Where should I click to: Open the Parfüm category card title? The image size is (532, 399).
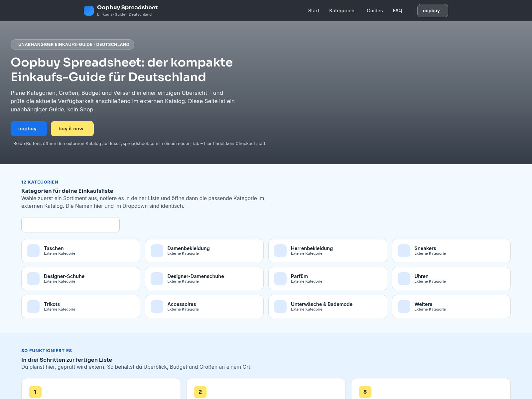(299, 276)
